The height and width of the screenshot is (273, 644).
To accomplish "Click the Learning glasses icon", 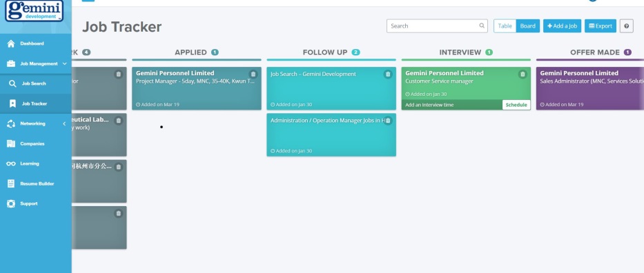I will click(11, 163).
